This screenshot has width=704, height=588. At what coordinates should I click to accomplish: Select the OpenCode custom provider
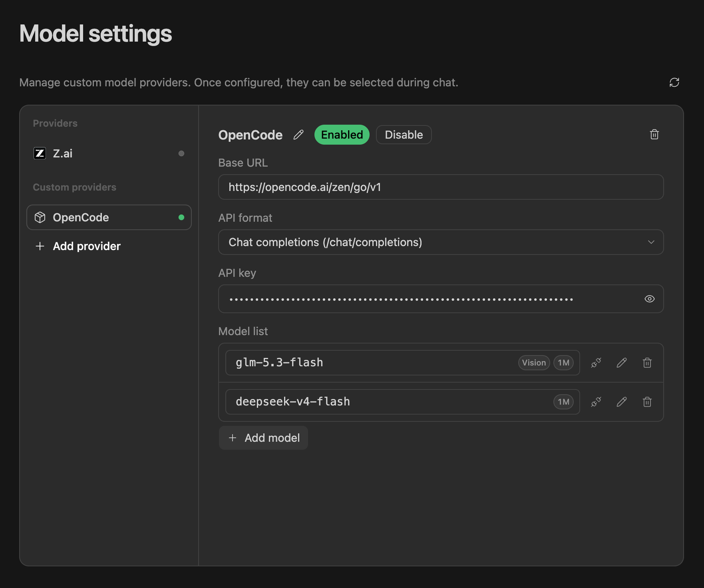click(x=109, y=217)
